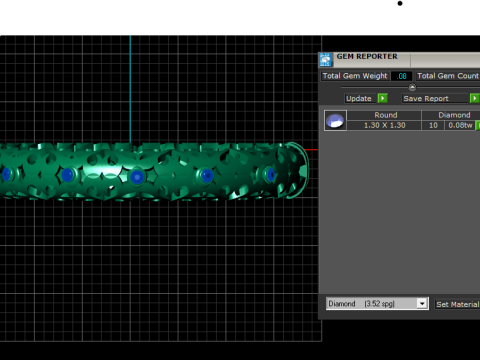This screenshot has width=480, height=360.
Task: Select the leftmost blue gem on ring
Action: [6, 174]
